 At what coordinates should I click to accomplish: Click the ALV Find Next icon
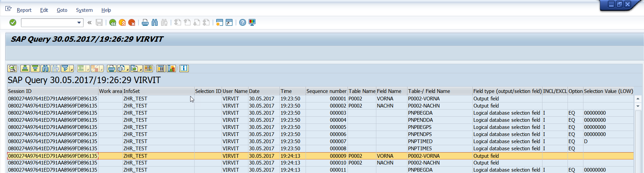coord(55,69)
